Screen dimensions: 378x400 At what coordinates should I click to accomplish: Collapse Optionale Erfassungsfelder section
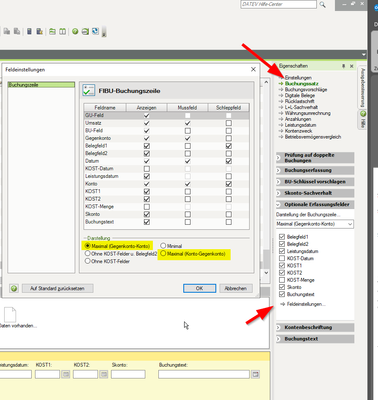pos(315,204)
